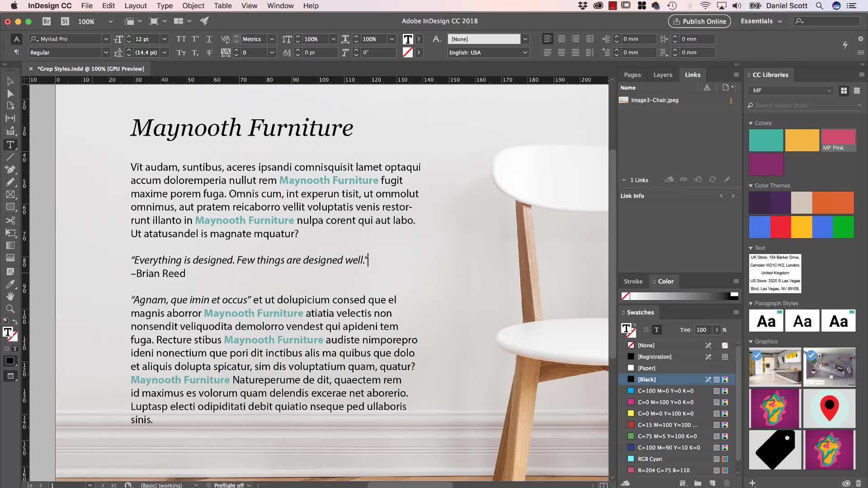
Task: Toggle Small Caps formatting button
Action: coord(181,52)
